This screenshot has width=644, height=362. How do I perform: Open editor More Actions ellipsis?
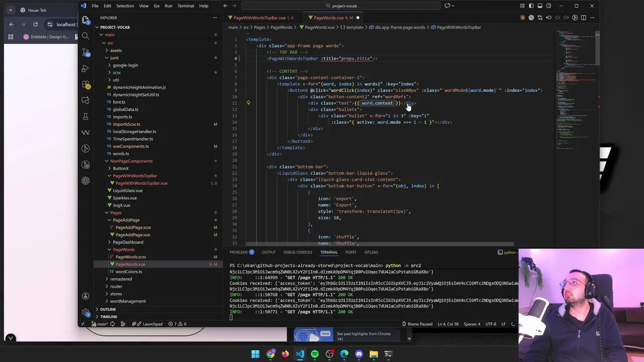(592, 18)
